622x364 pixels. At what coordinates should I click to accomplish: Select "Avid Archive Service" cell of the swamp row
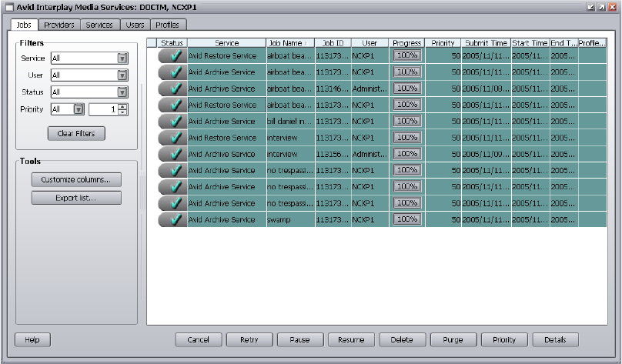point(226,219)
